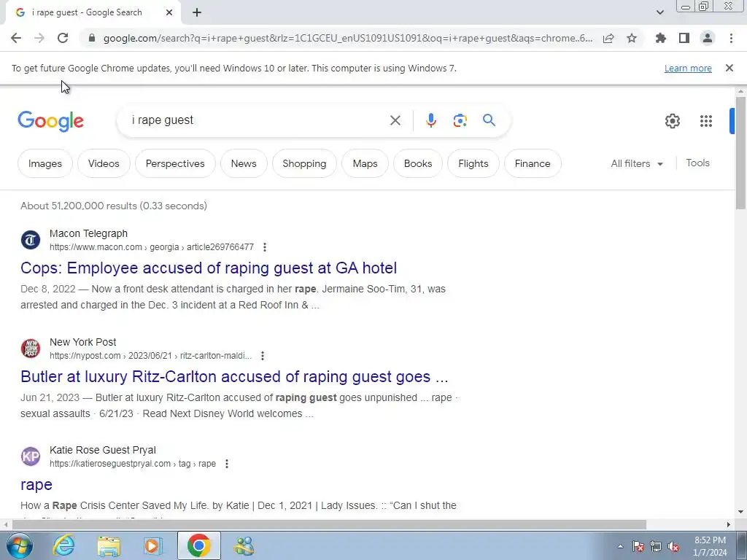
Task: Open the tab search chevron
Action: point(659,12)
